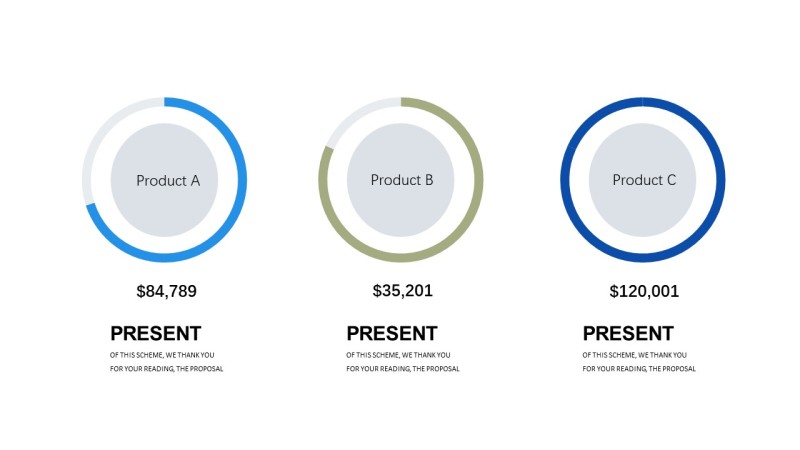Click the $35,201 price text
The image size is (800, 450).
click(402, 291)
